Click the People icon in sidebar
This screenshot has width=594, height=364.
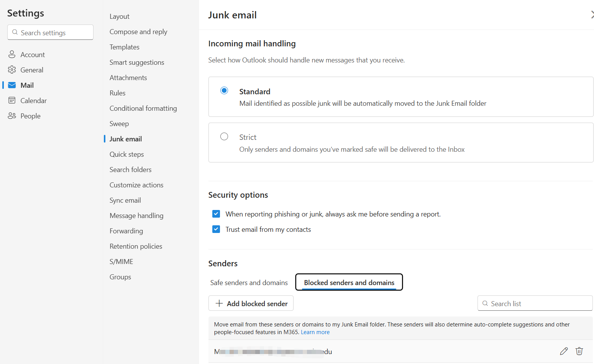(12, 116)
